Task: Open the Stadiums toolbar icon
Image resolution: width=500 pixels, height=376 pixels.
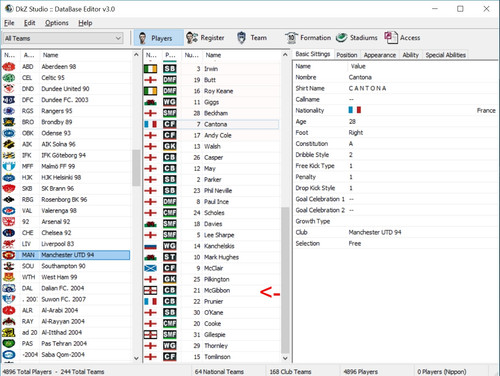Action: 341,38
